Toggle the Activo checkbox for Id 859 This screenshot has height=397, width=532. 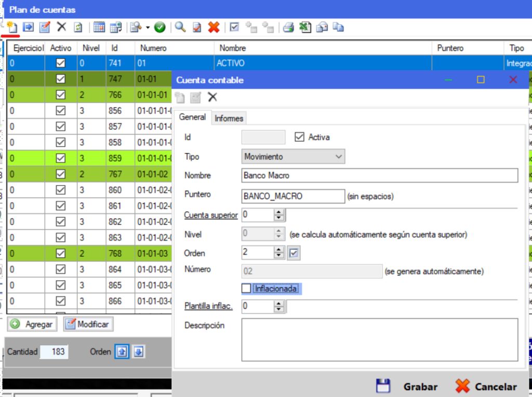[x=61, y=158]
